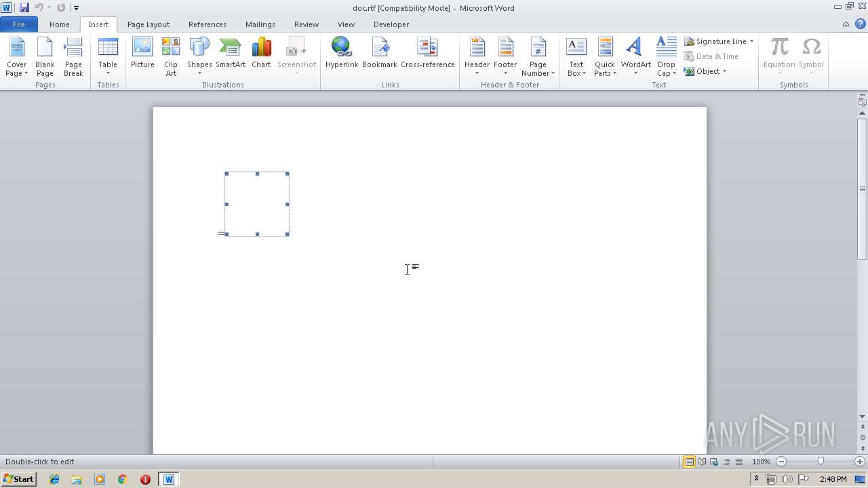Open the View tab
The width and height of the screenshot is (868, 488).
point(346,24)
